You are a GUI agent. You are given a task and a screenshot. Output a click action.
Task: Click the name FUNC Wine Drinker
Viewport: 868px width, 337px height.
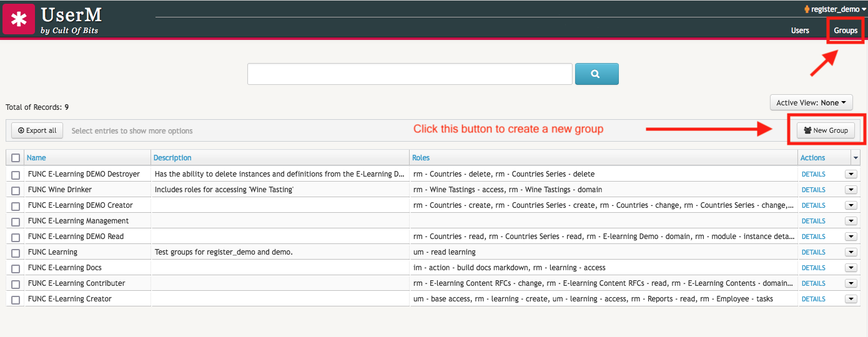coord(60,190)
